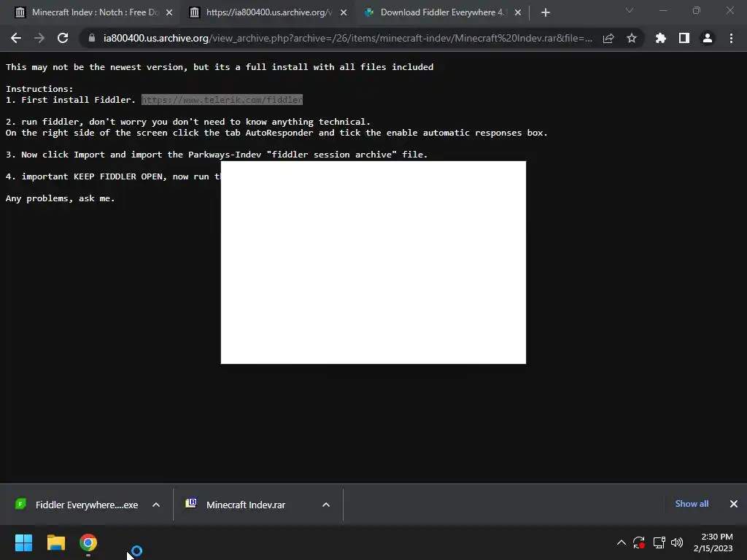Open the tab search chevron
Viewport: 747px width, 560px height.
coord(630,10)
